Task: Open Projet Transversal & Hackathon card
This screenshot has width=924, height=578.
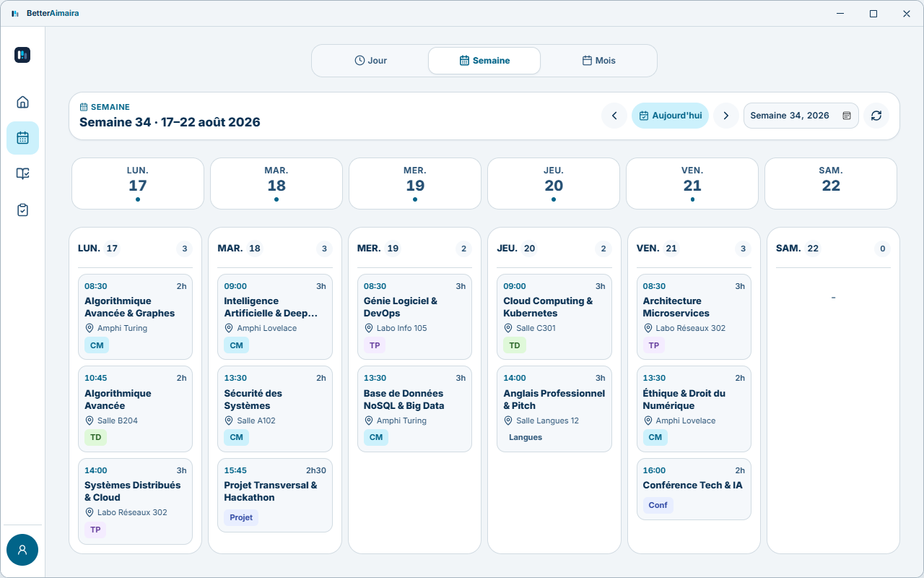Action: [x=275, y=495]
